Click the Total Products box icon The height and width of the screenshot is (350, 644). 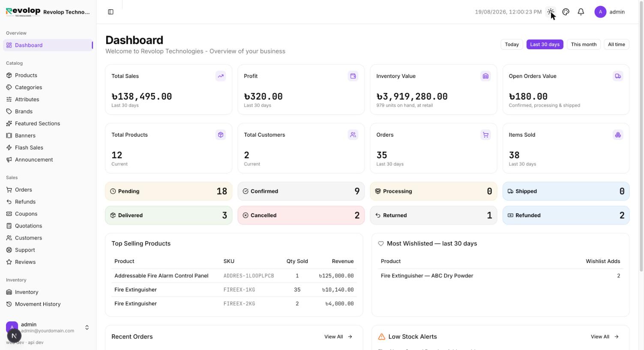coord(221,135)
